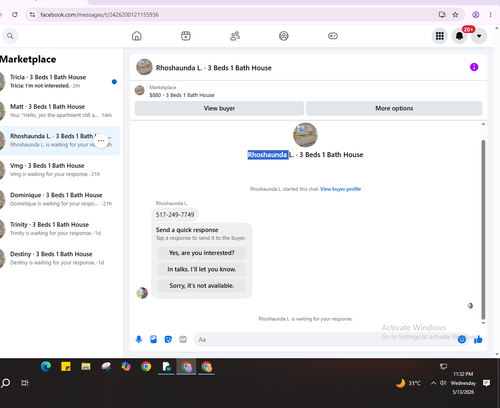Open Vmg conversation in Marketplace list
Image resolution: width=500 pixels, height=408 pixels.
[60, 170]
